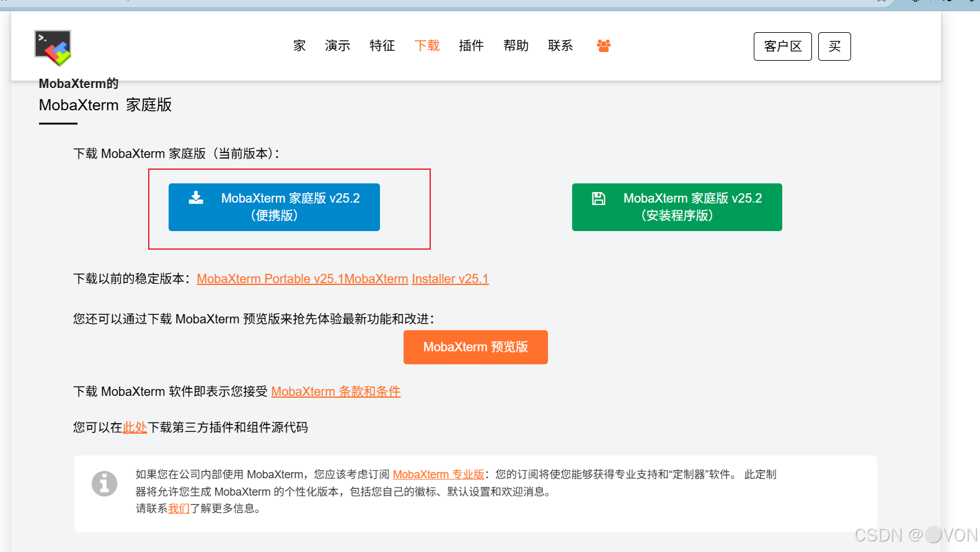Click the 客户区 customer area button

click(783, 46)
